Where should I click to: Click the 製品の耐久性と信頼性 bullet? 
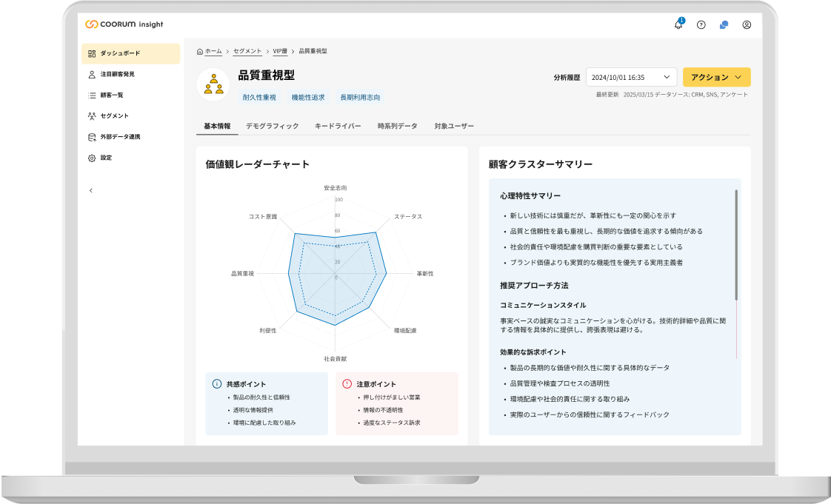tap(261, 397)
